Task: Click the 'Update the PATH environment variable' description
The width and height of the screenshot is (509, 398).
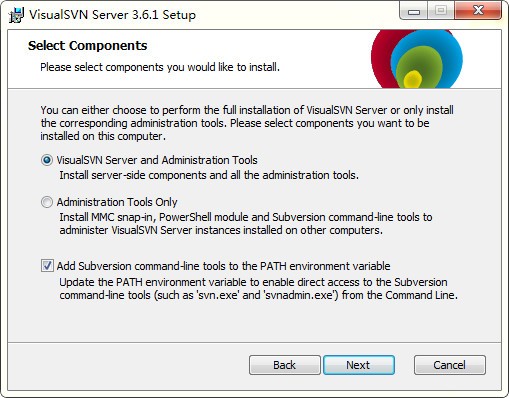Action: (258, 289)
